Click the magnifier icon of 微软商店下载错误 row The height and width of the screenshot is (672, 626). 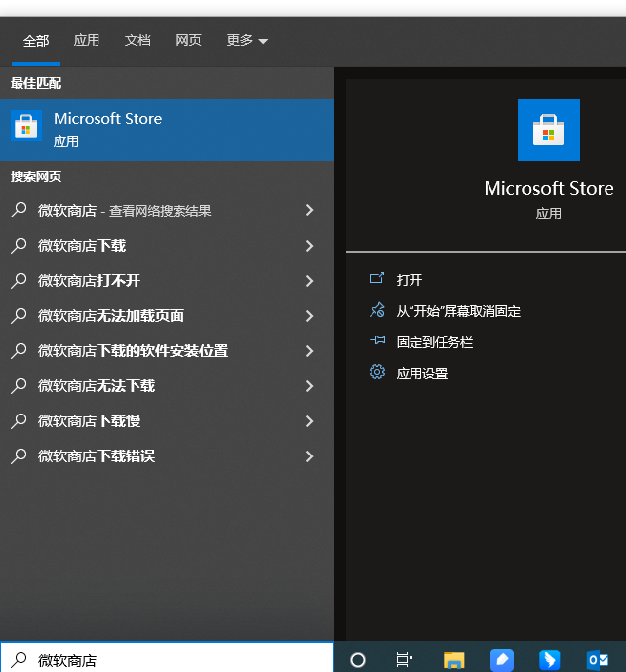(19, 456)
